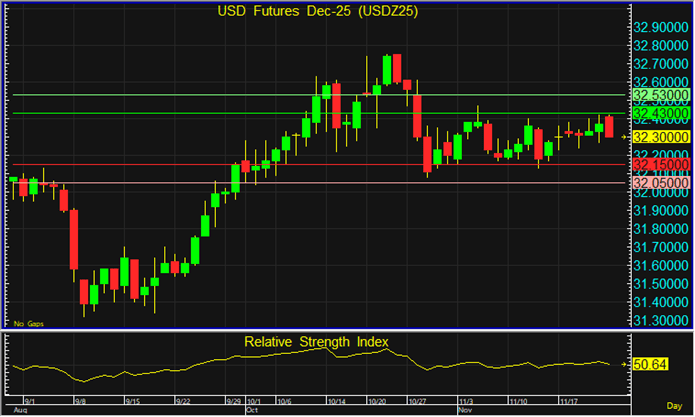Click the 'Relative Strength Index' panel title
Screen dimensions: 695x417
click(x=316, y=342)
